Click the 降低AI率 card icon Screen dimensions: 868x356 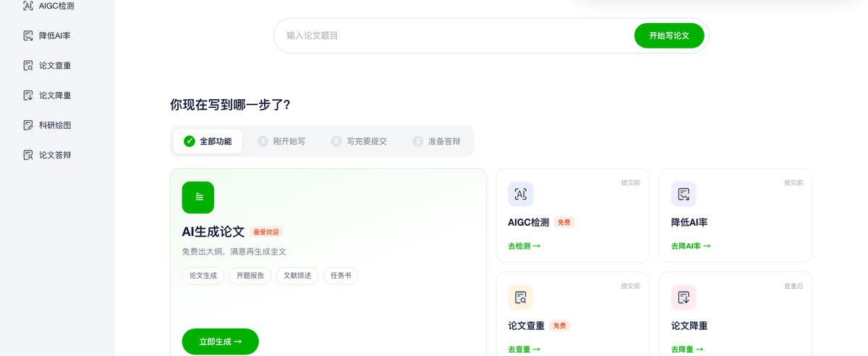[x=684, y=194]
